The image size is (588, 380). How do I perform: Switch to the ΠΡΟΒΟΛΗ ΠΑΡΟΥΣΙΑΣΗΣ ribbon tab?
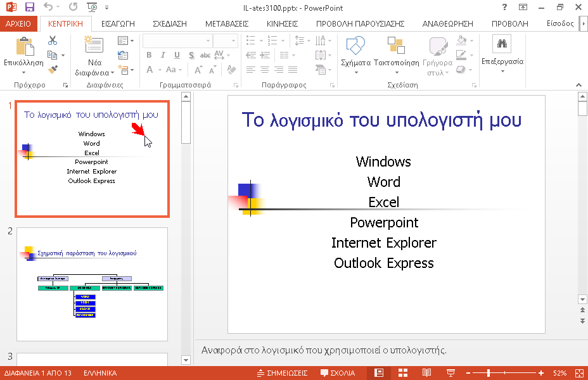tap(360, 23)
